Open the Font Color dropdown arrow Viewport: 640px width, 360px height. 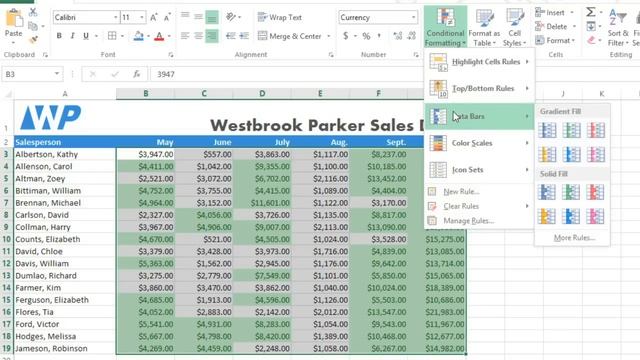click(169, 36)
